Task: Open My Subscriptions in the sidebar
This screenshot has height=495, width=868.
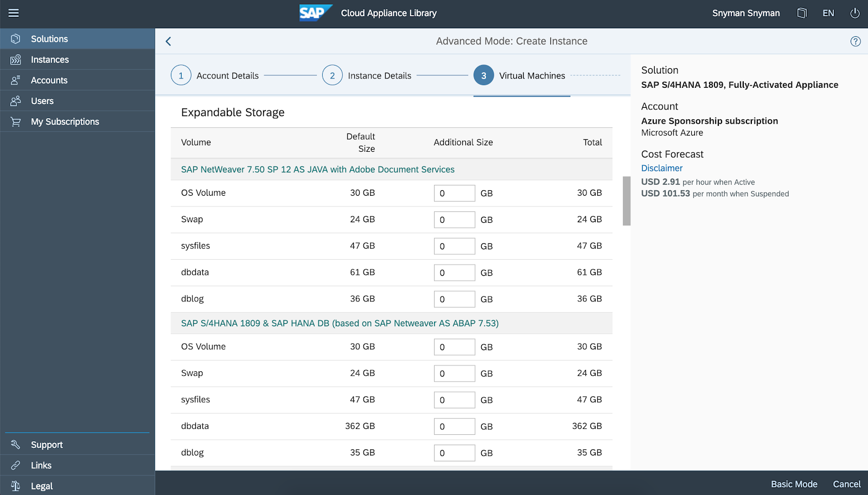Action: (78, 121)
